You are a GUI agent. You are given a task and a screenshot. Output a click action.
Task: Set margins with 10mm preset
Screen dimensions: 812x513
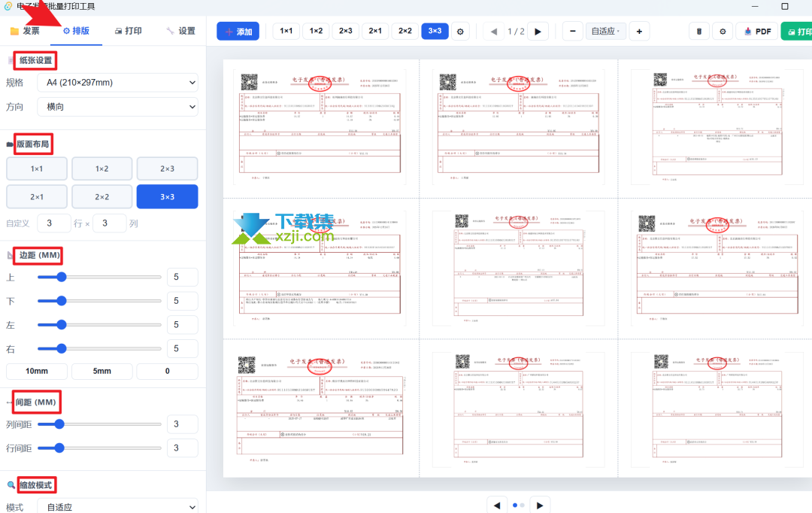37,371
